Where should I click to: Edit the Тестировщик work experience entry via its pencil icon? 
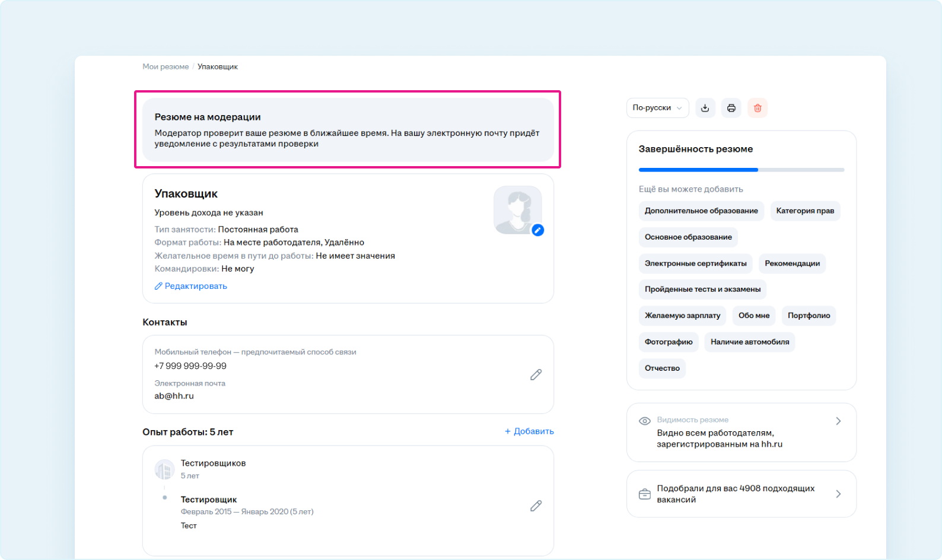(x=536, y=505)
